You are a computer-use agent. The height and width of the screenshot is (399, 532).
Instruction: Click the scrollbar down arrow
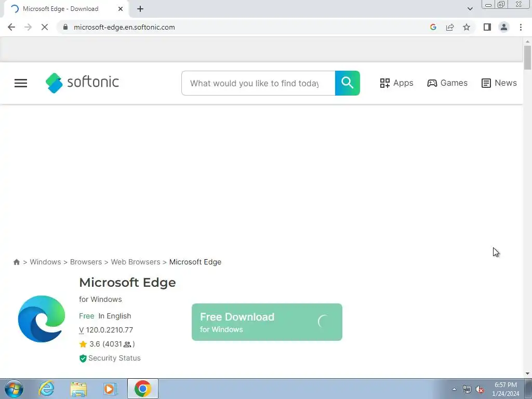pos(527,374)
